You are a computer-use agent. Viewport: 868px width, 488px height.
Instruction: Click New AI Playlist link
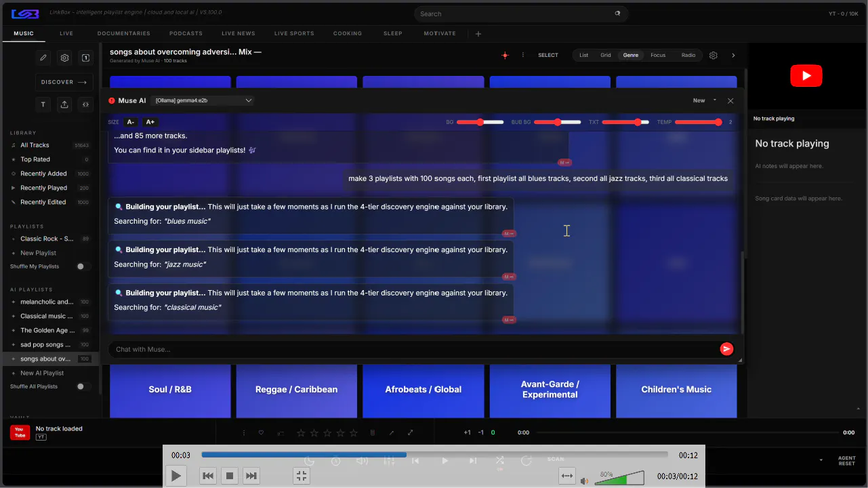(x=42, y=373)
